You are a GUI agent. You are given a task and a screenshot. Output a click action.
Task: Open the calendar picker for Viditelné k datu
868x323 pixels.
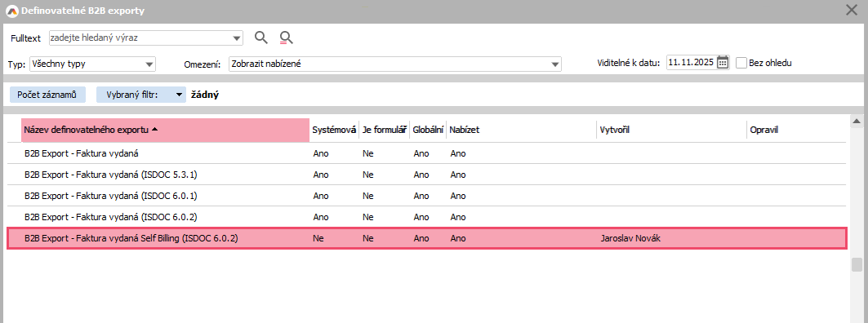[723, 63]
